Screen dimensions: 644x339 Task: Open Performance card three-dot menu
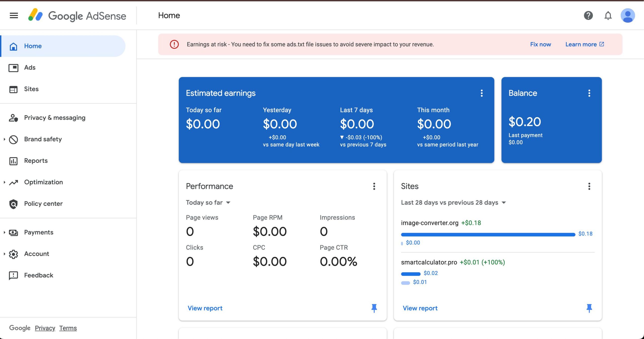[374, 186]
